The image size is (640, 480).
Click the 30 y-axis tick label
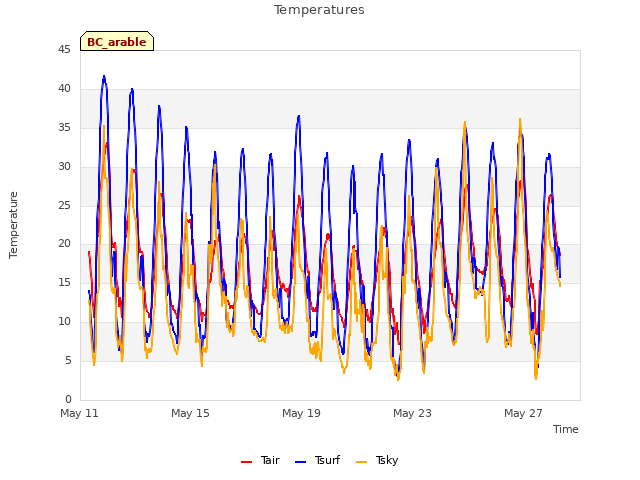coord(64,167)
